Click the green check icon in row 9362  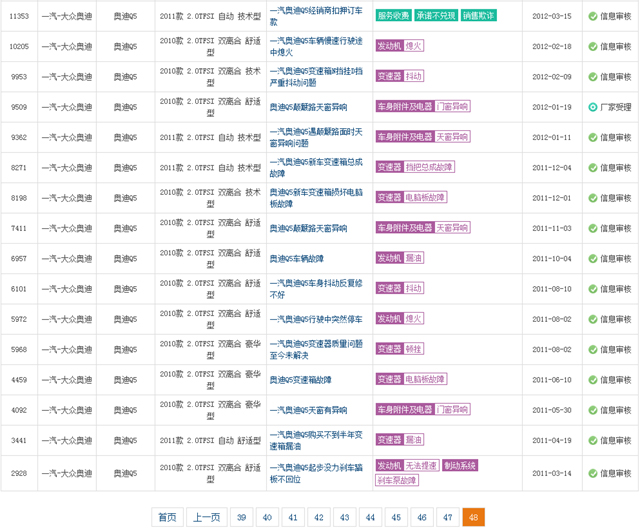[593, 137]
